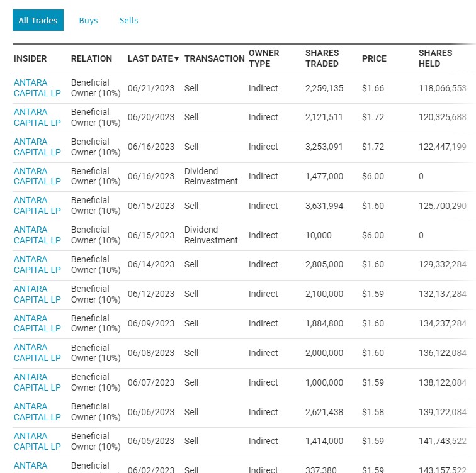Open the Buys tab
The height and width of the screenshot is (473, 476).
[88, 20]
